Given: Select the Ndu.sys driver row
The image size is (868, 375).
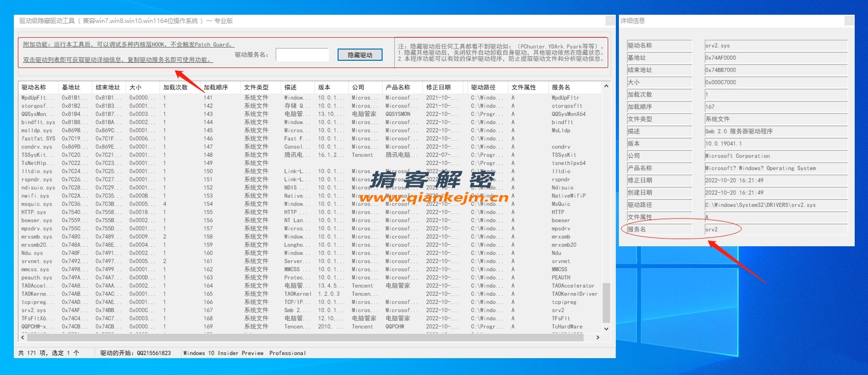Looking at the screenshot, I should pos(310,253).
